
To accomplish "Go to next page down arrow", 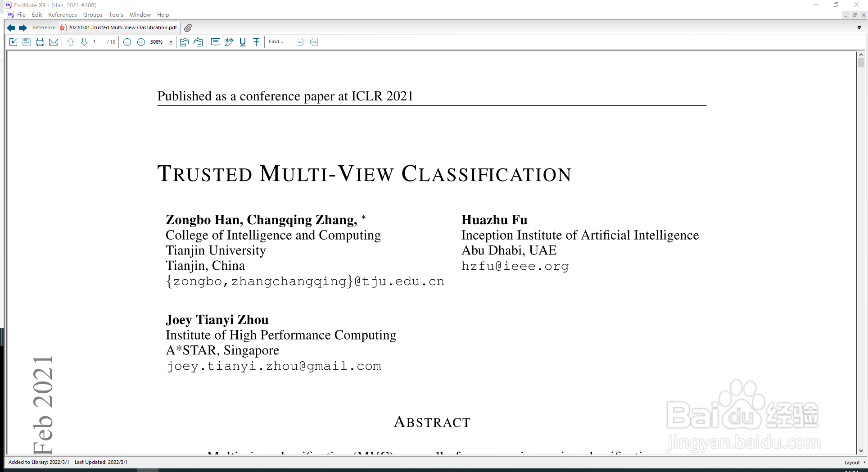I will point(84,42).
